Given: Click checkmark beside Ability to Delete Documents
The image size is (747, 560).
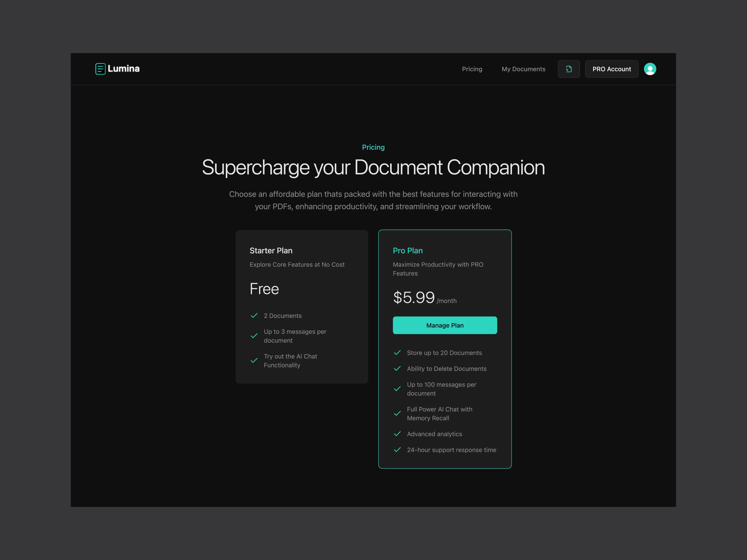Looking at the screenshot, I should click(x=397, y=369).
